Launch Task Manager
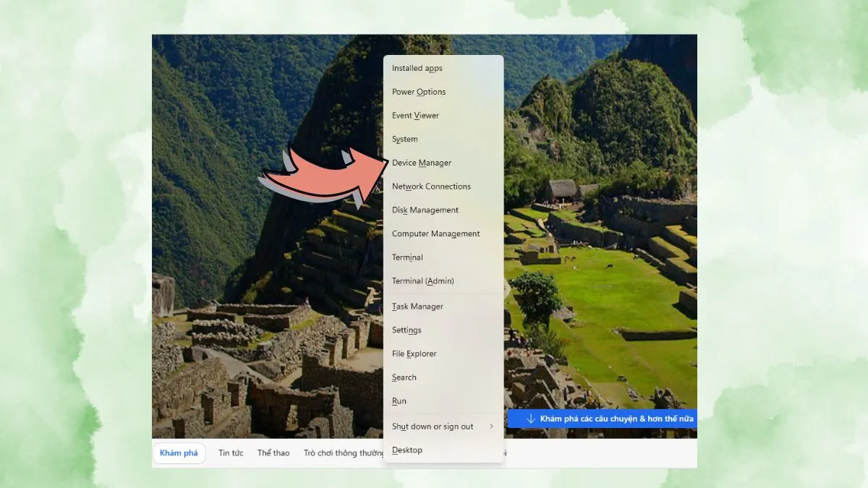 point(417,306)
